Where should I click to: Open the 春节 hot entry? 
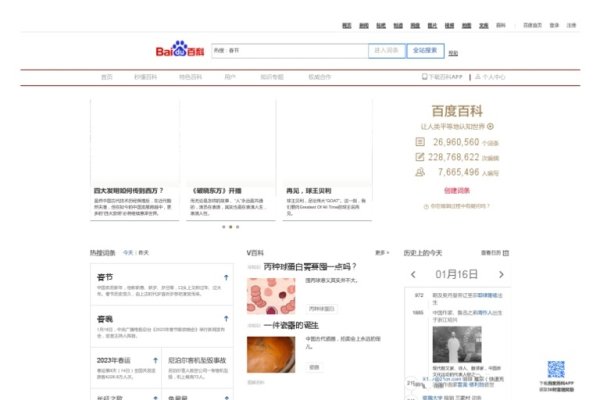(105, 277)
